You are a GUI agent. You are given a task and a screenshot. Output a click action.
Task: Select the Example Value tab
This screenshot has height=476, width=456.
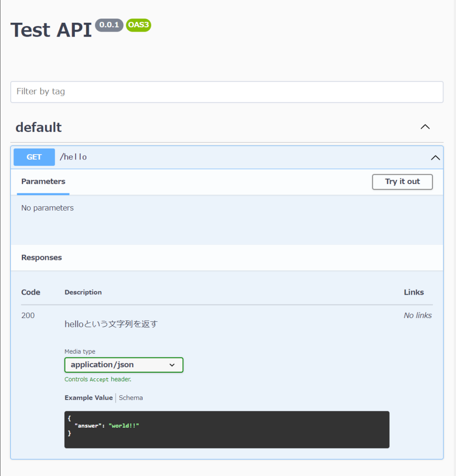[x=88, y=397]
